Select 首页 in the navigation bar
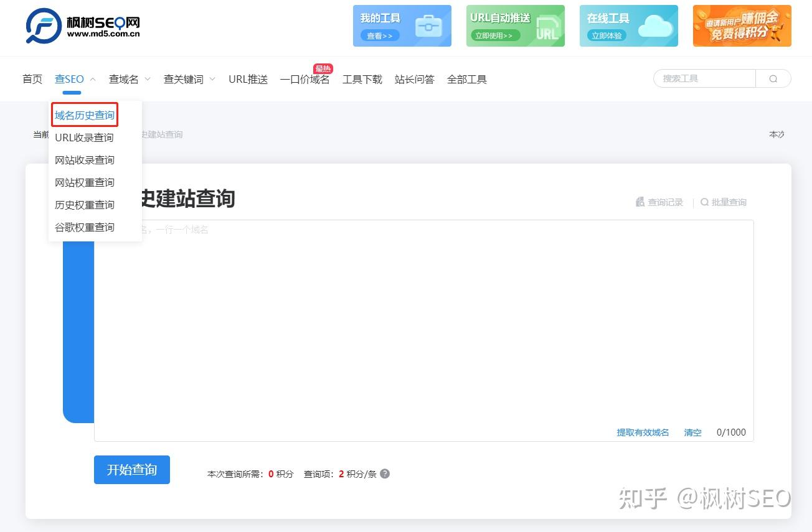Screen dimensions: 812x532 click(32, 79)
